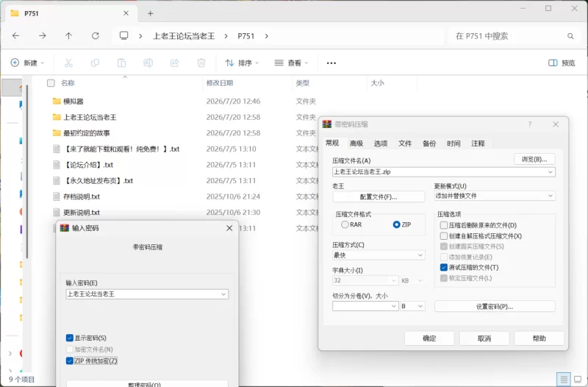Click the 取消 button

point(484,338)
